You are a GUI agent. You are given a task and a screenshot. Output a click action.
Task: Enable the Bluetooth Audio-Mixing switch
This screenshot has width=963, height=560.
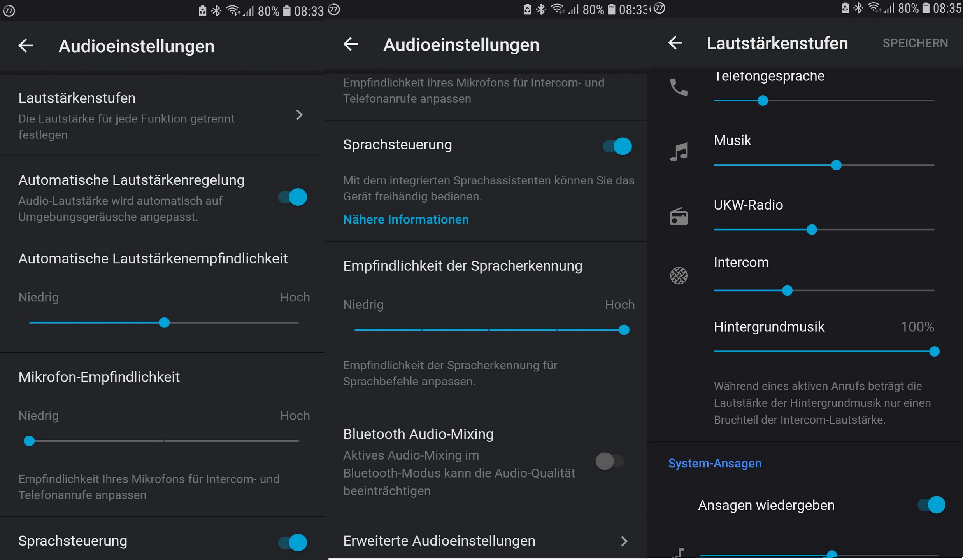(x=609, y=462)
